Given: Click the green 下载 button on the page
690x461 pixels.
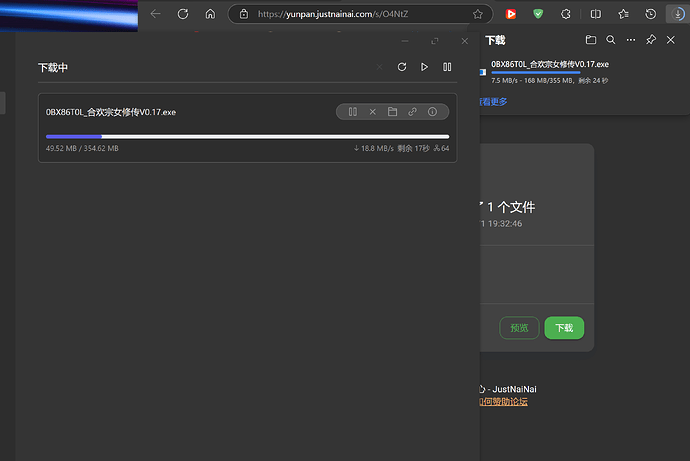Looking at the screenshot, I should [564, 328].
